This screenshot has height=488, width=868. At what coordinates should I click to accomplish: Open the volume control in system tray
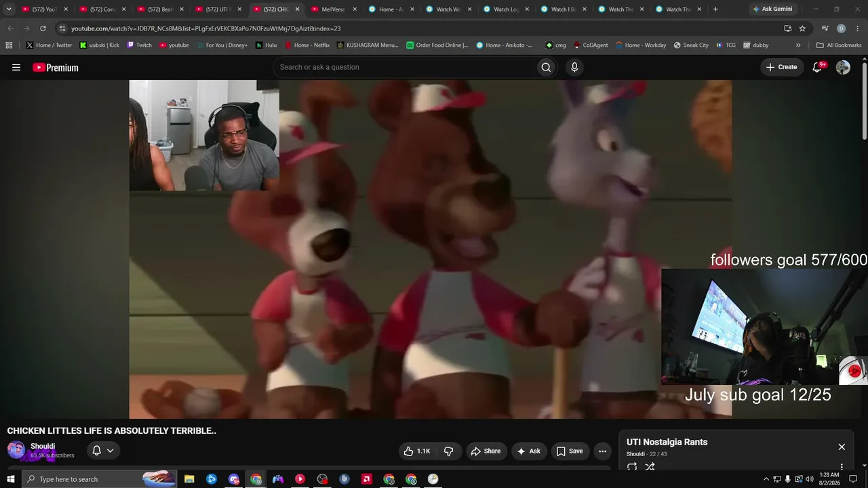[x=809, y=479]
